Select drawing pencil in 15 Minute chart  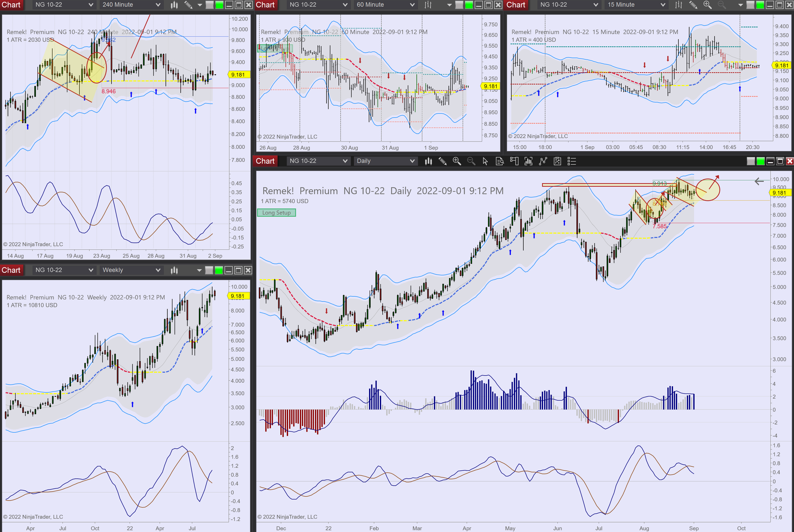(x=693, y=5)
